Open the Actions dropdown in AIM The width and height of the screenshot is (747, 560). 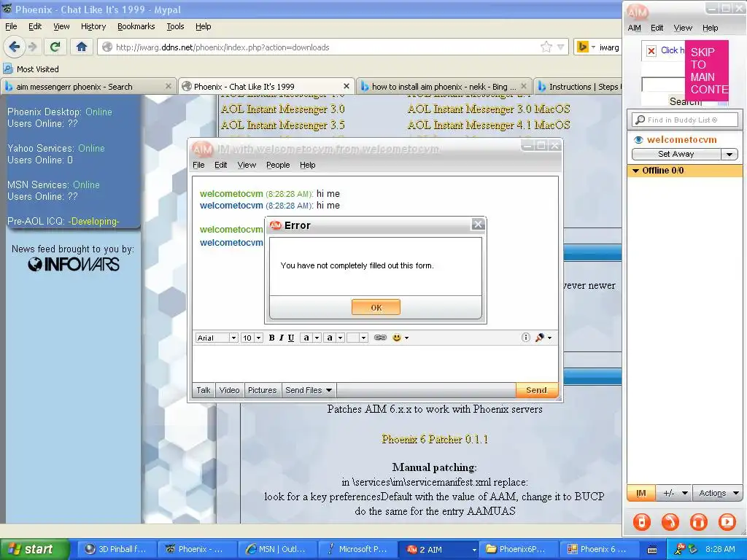(718, 493)
